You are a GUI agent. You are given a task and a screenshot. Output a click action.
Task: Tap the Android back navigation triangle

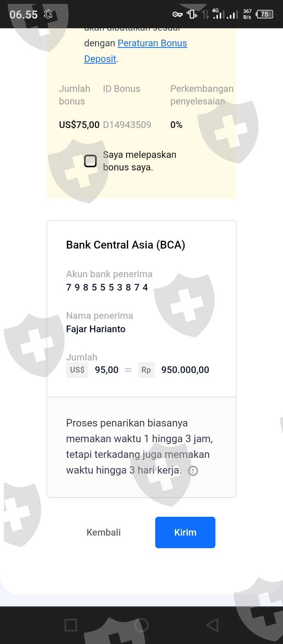click(x=212, y=625)
